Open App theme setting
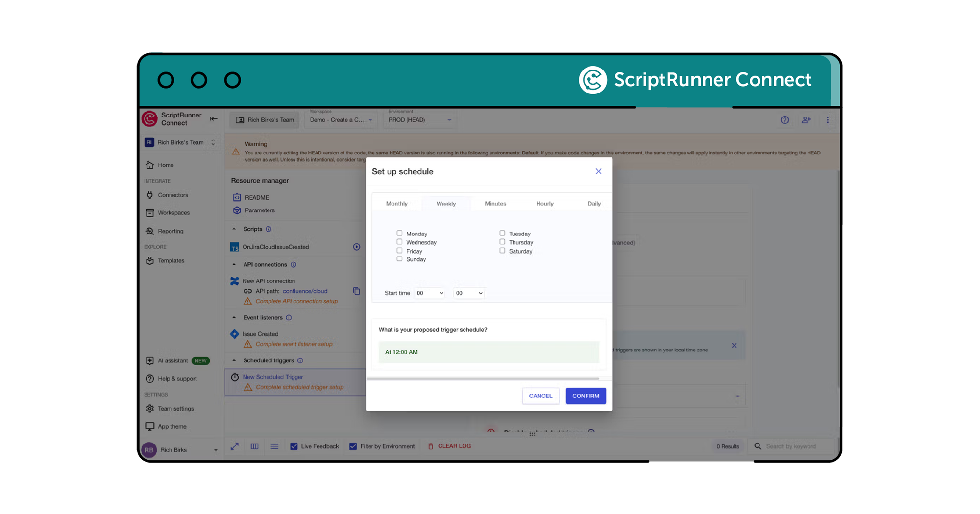 coord(166,427)
